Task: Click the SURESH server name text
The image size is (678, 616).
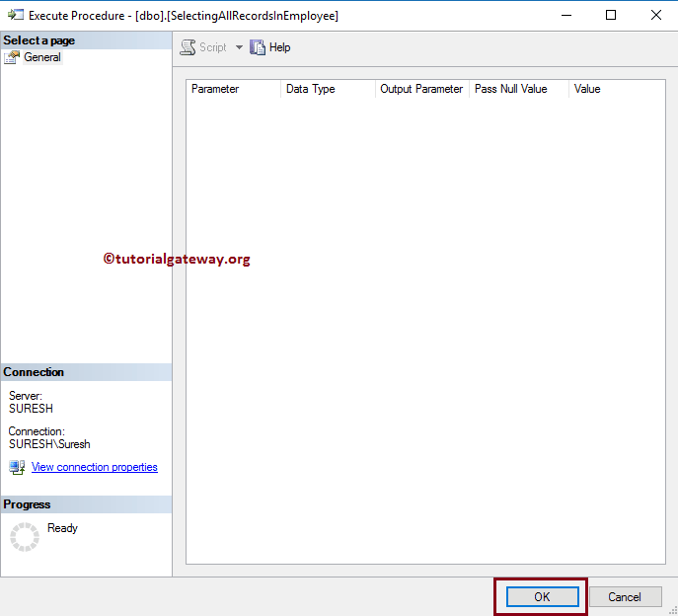Action: pyautogui.click(x=31, y=409)
